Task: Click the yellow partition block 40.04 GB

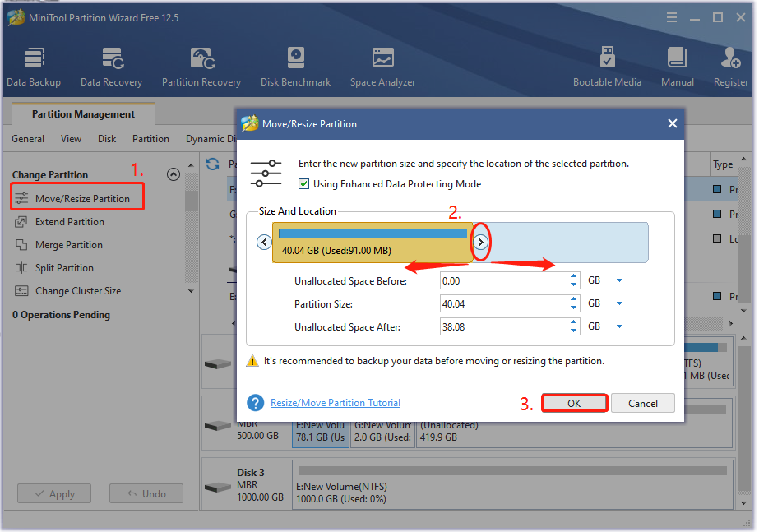Action: tap(373, 243)
